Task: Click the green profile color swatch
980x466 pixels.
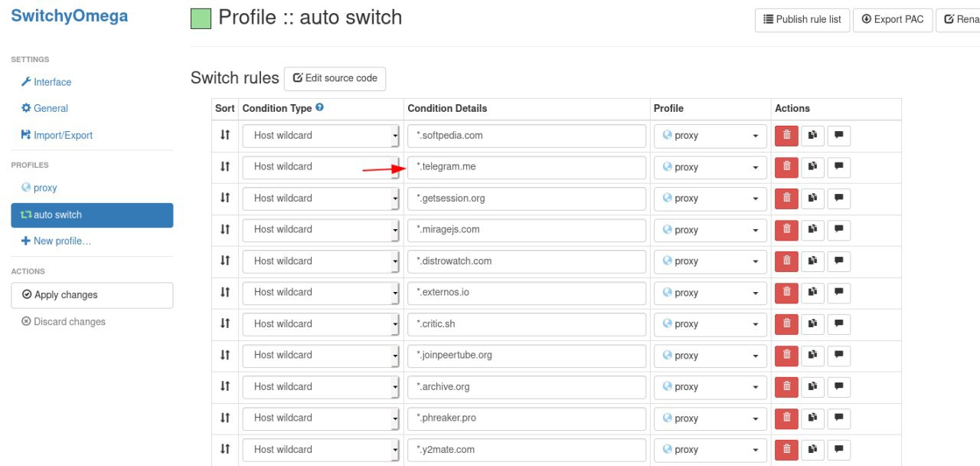Action: coord(201,18)
